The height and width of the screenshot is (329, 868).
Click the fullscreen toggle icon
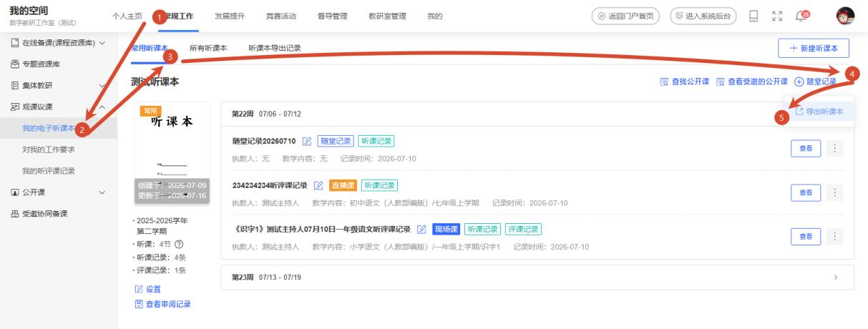point(776,16)
